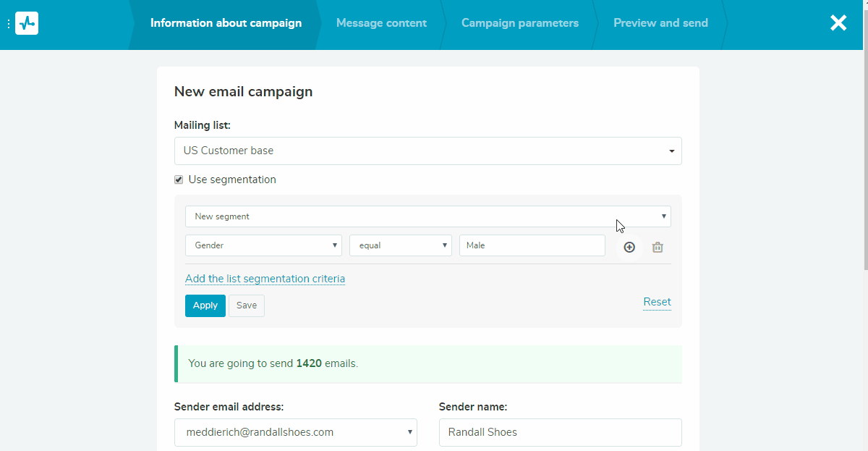This screenshot has width=868, height=451.
Task: Select the Information about campaign tab
Action: [x=226, y=22]
